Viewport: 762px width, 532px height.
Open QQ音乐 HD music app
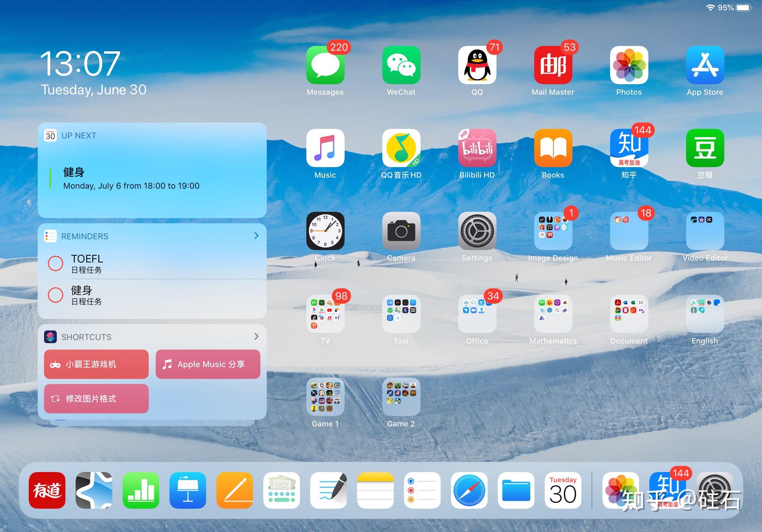pyautogui.click(x=401, y=148)
